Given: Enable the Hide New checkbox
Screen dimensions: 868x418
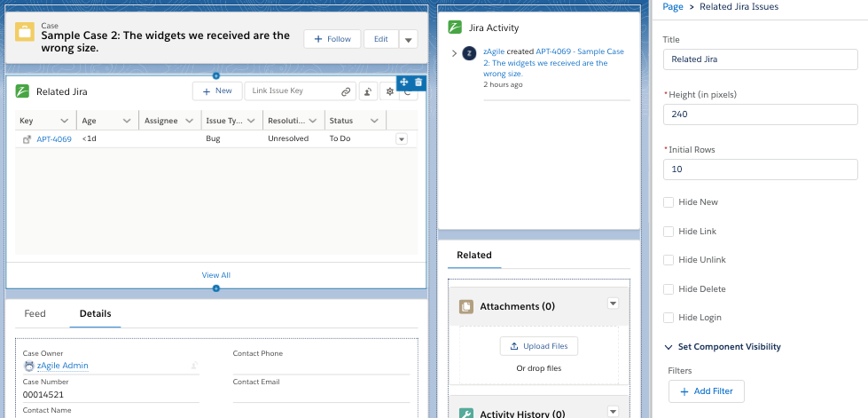Looking at the screenshot, I should 669,202.
